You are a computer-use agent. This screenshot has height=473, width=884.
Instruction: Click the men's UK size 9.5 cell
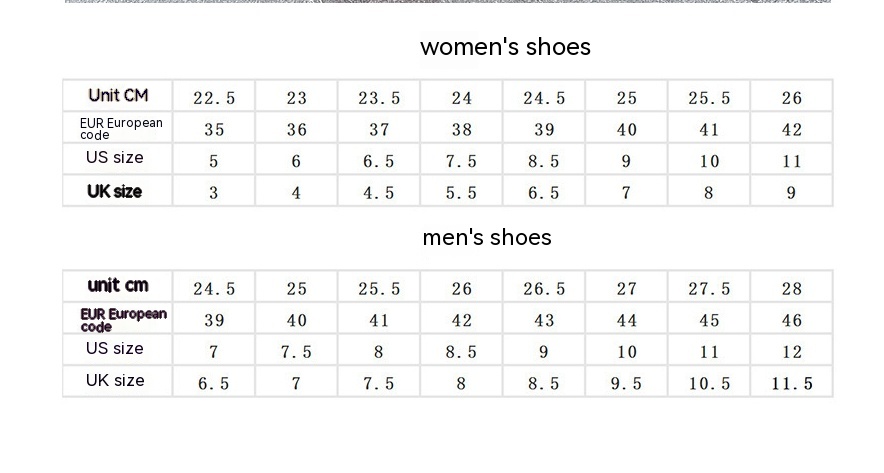point(626,384)
